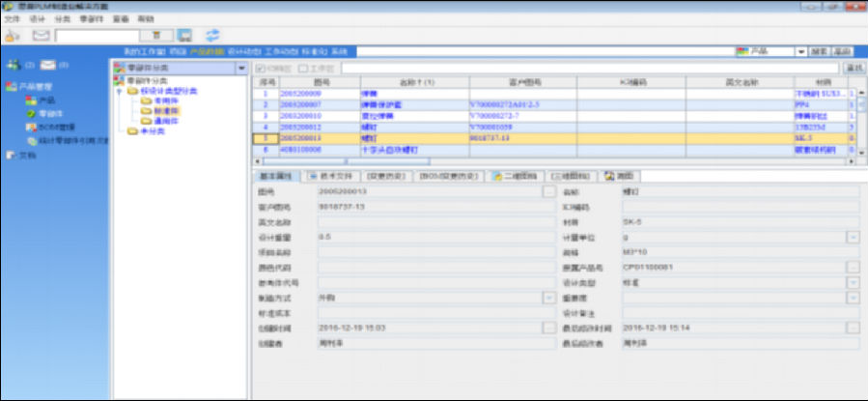Image resolution: width=868 pixels, height=401 pixels.
Task: Collapse the 按设计类型分类 tree node
Action: (119, 92)
